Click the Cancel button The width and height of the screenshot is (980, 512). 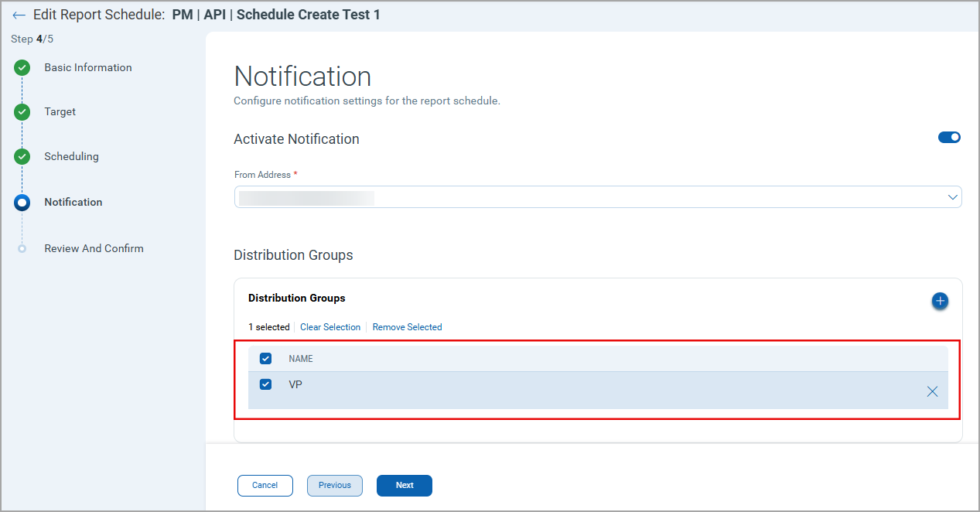(x=265, y=486)
